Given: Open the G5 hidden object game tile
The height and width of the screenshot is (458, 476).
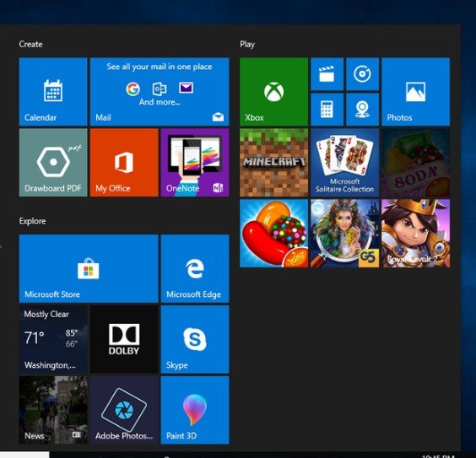Looking at the screenshot, I should (x=345, y=234).
